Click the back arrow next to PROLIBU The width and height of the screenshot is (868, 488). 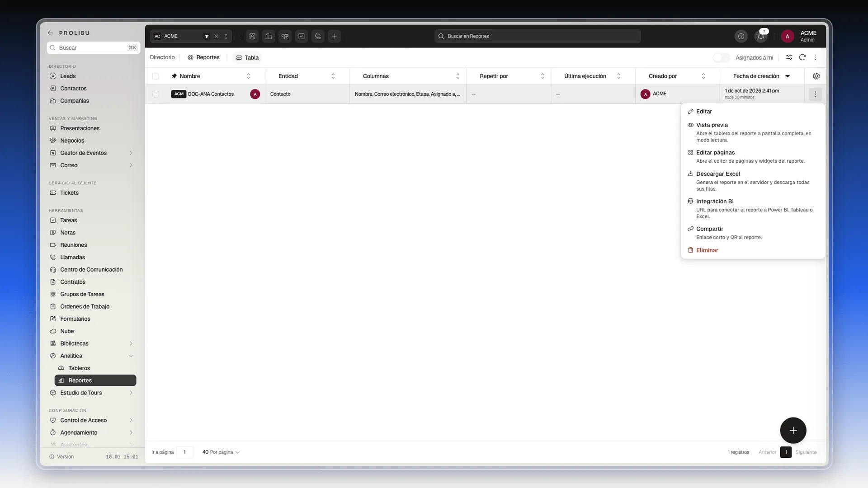(51, 33)
